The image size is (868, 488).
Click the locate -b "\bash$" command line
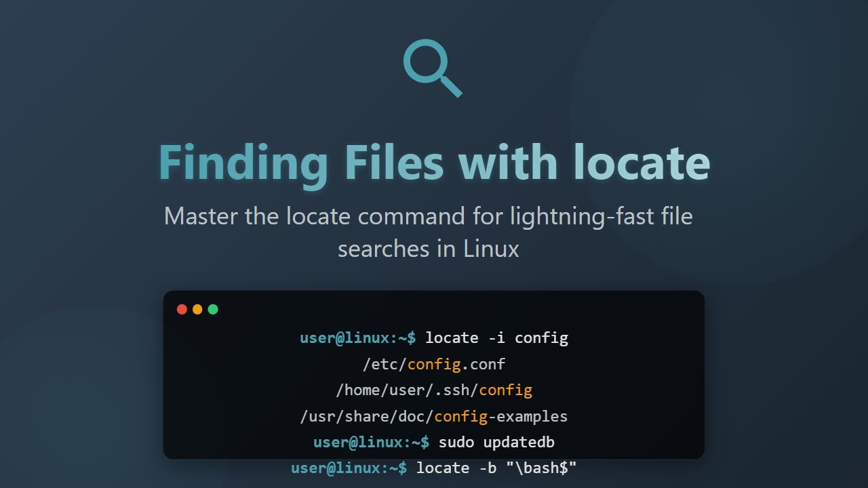click(434, 468)
